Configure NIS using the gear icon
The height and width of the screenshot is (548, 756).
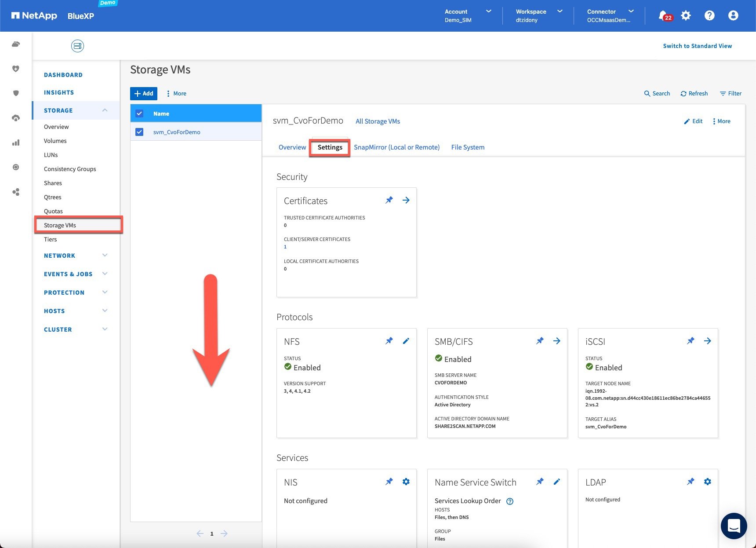406,482
